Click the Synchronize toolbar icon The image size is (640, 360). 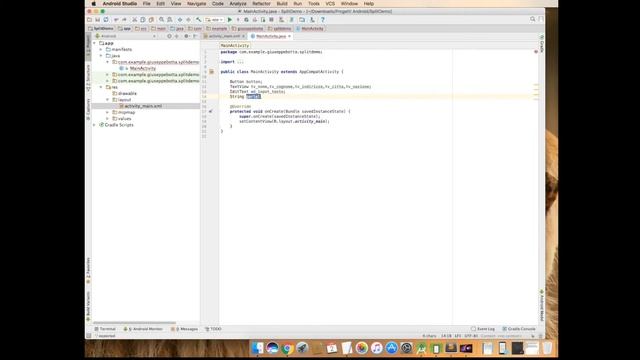click(106, 20)
